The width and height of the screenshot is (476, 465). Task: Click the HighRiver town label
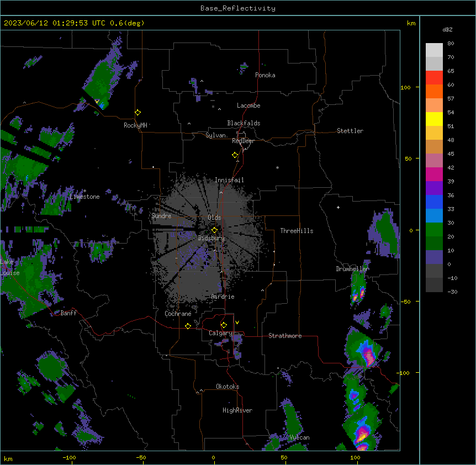(237, 410)
